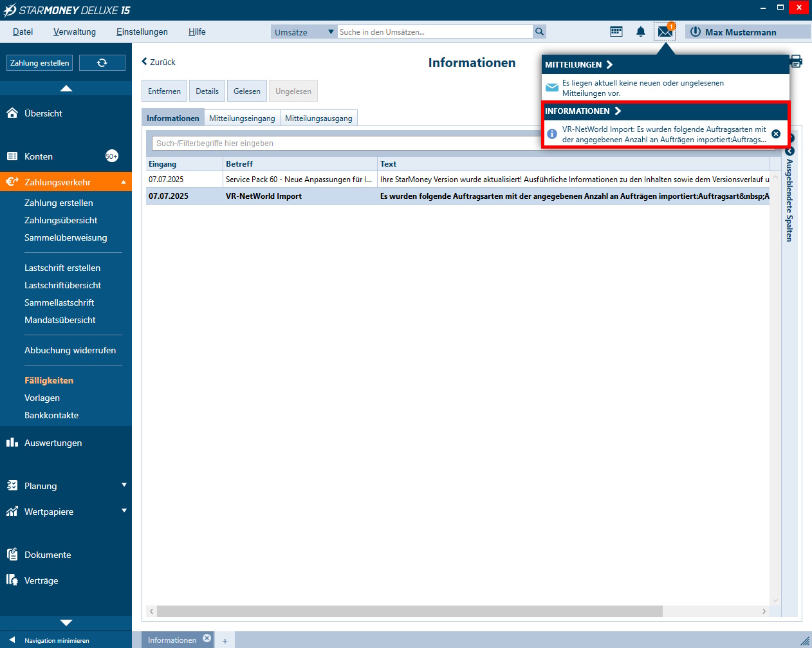Expand the Wertpapiere section arrow
The image size is (812, 648).
124,511
